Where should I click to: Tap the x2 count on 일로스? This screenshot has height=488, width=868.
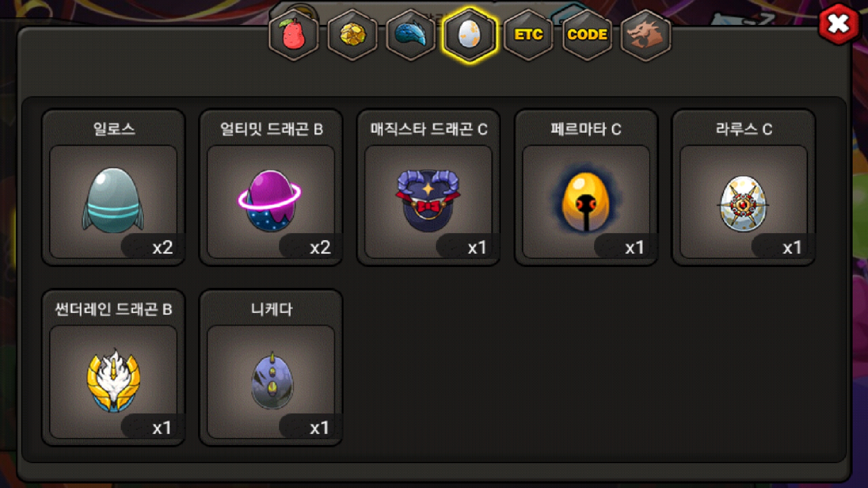point(162,248)
